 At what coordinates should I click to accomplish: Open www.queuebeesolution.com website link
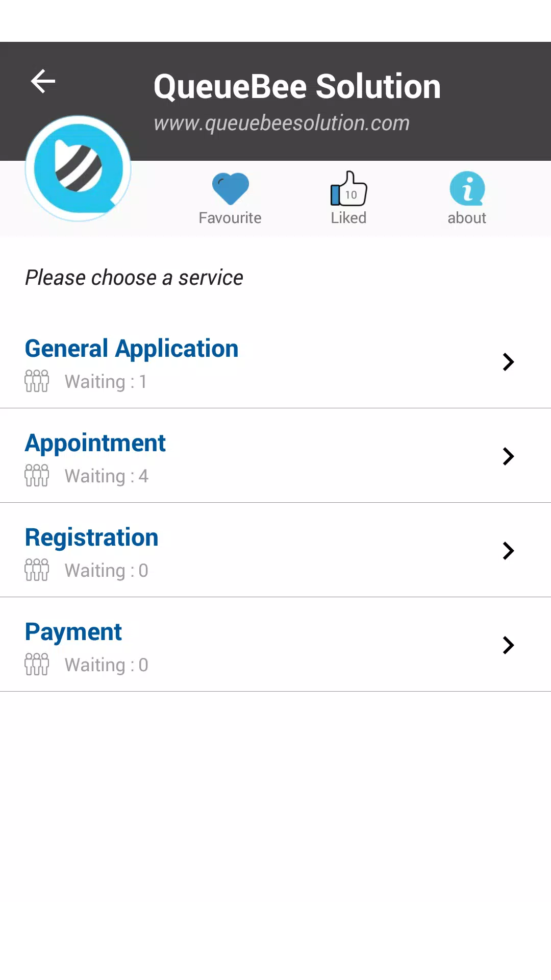(282, 123)
